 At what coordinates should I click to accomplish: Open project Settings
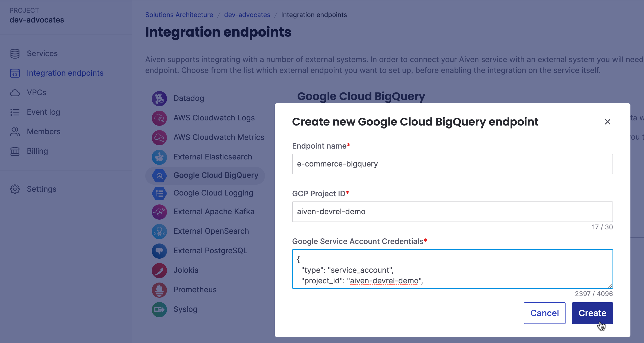pyautogui.click(x=42, y=189)
